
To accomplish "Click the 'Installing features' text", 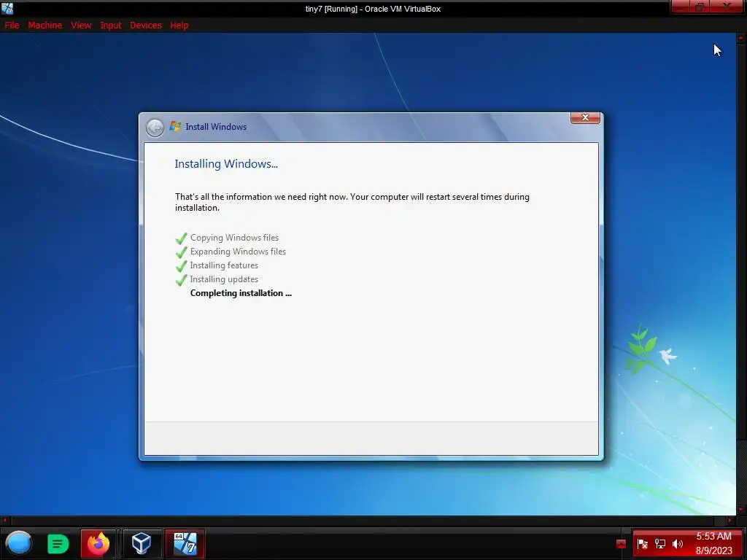I will [x=224, y=265].
